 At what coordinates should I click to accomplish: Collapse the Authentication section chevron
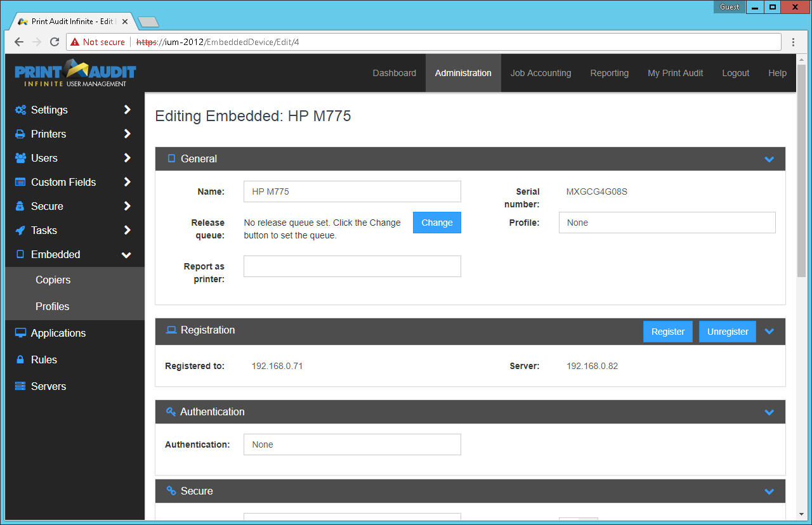click(x=769, y=412)
